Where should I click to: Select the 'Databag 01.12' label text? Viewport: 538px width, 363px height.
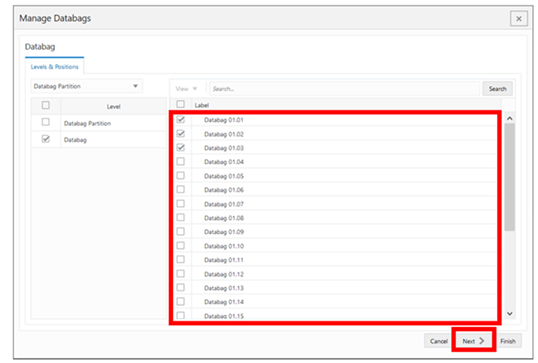[x=224, y=274]
